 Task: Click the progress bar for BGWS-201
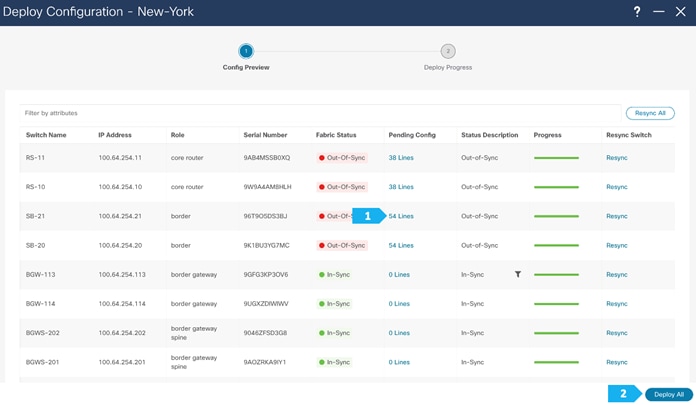(x=556, y=362)
